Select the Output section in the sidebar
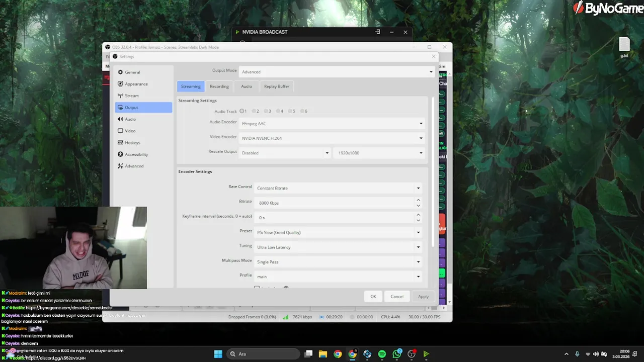Viewport: 644px width, 362px height. 143,108
